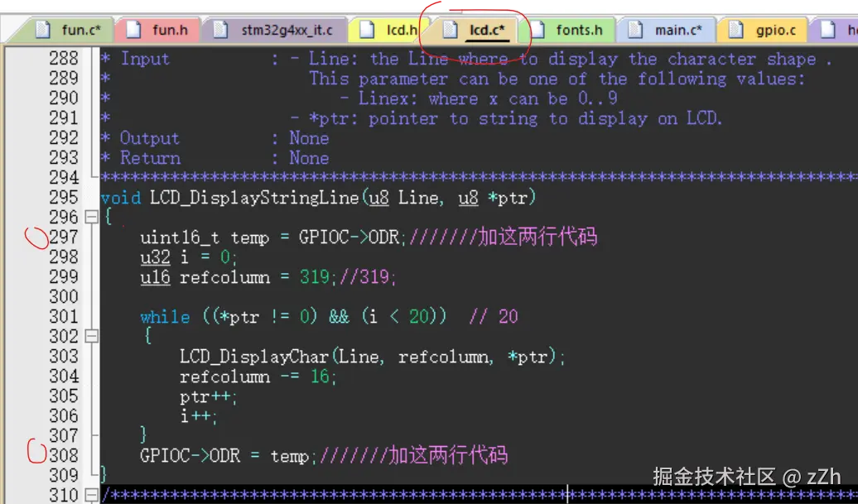This screenshot has width=858, height=504.
Task: Open the fonts.h tab
Action: (573, 31)
